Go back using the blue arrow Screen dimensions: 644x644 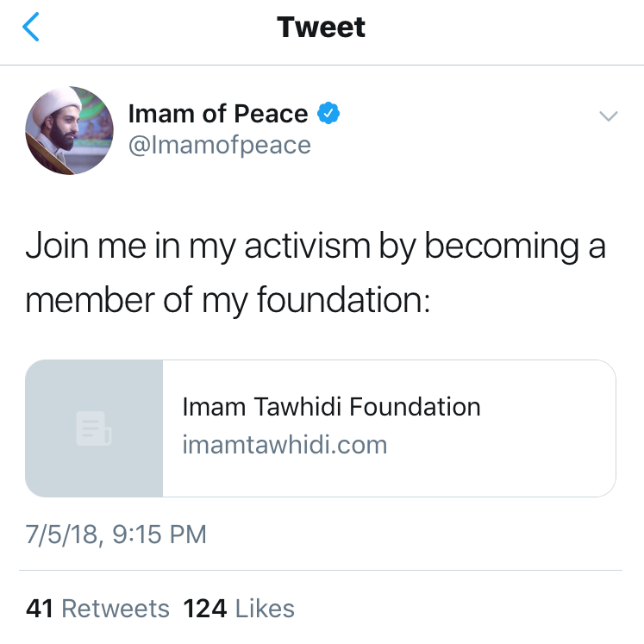coord(31,28)
